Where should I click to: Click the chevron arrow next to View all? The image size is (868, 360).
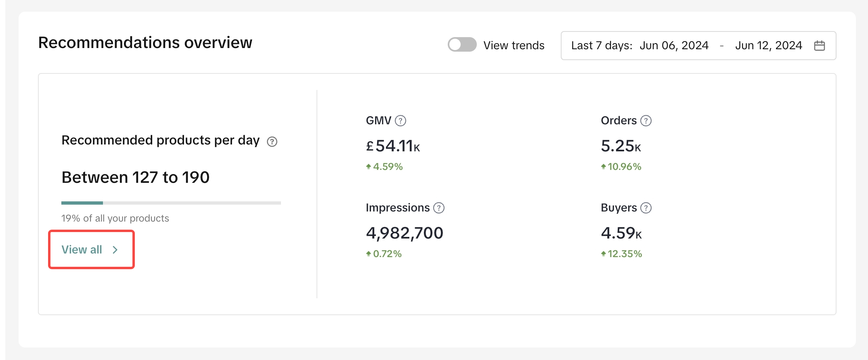pyautogui.click(x=115, y=250)
